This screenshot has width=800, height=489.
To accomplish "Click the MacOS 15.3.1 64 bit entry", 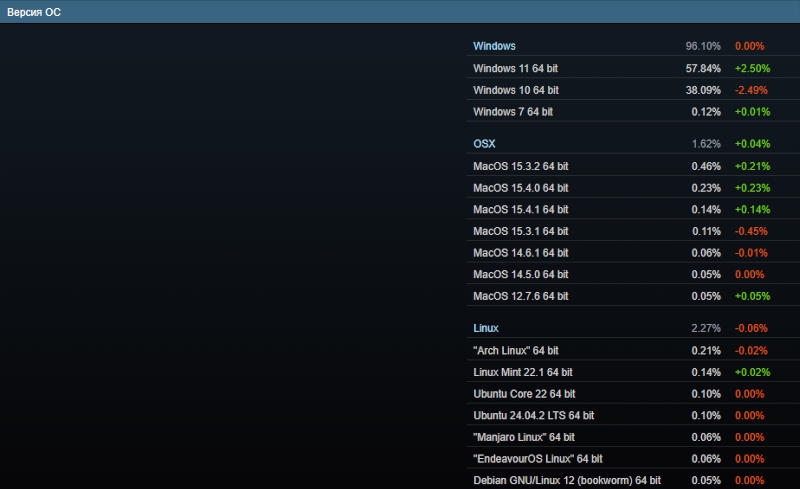I will click(x=520, y=231).
